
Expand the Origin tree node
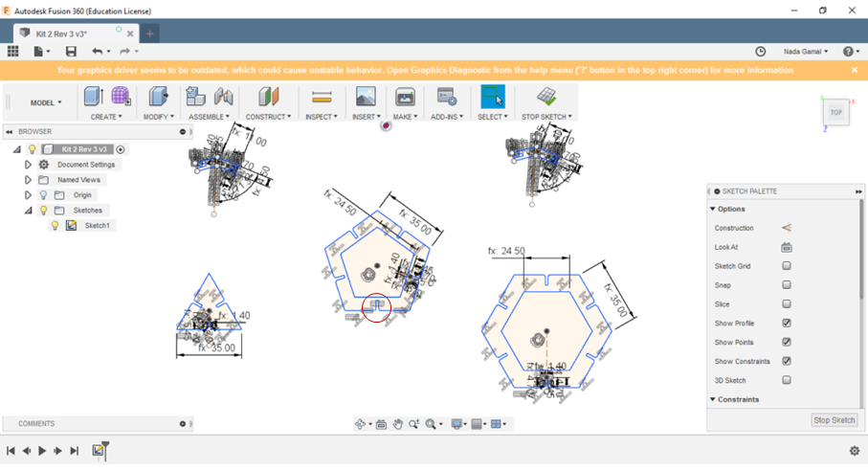[x=28, y=195]
